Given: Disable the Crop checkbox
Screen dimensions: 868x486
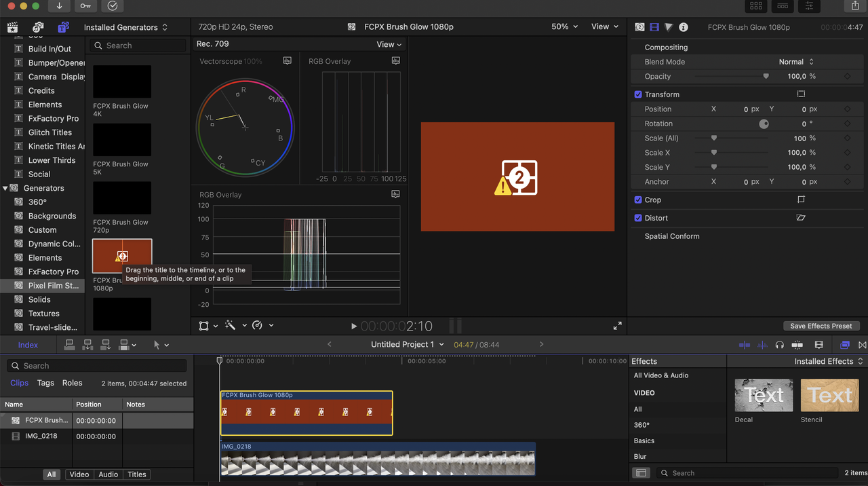Looking at the screenshot, I should 638,200.
